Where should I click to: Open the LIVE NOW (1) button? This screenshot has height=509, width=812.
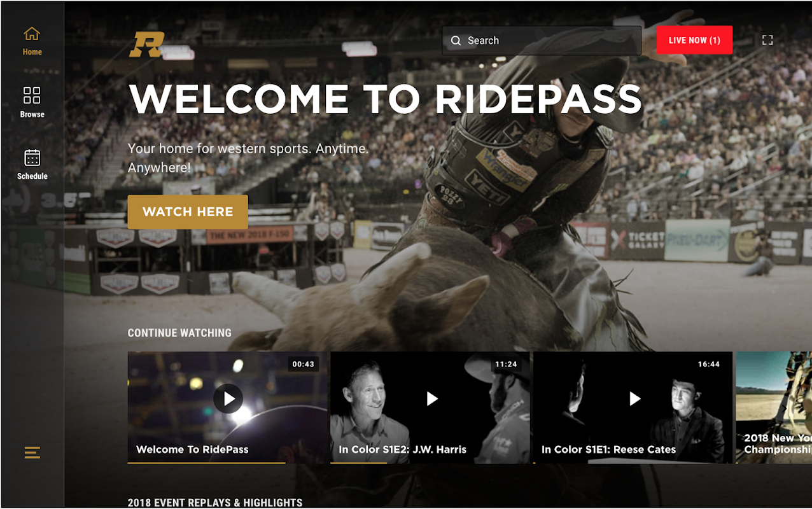694,40
